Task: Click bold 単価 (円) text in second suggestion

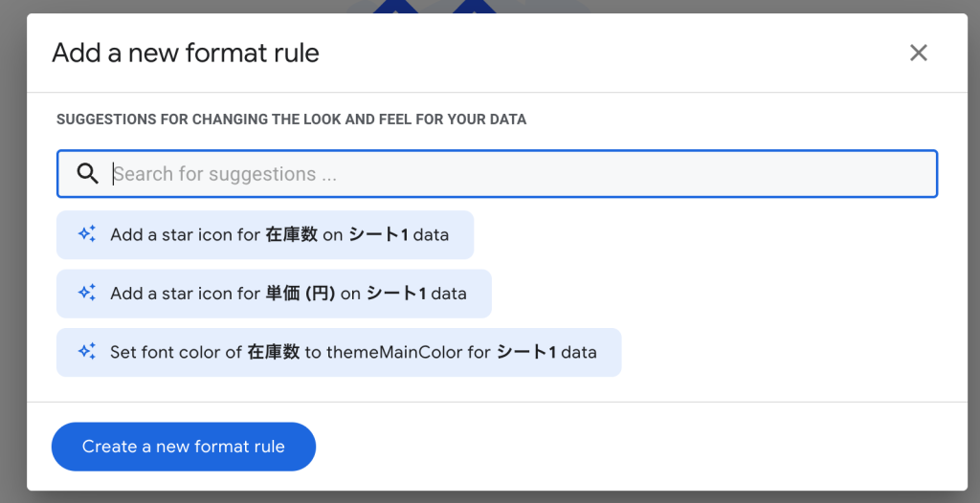Action: 300,294
